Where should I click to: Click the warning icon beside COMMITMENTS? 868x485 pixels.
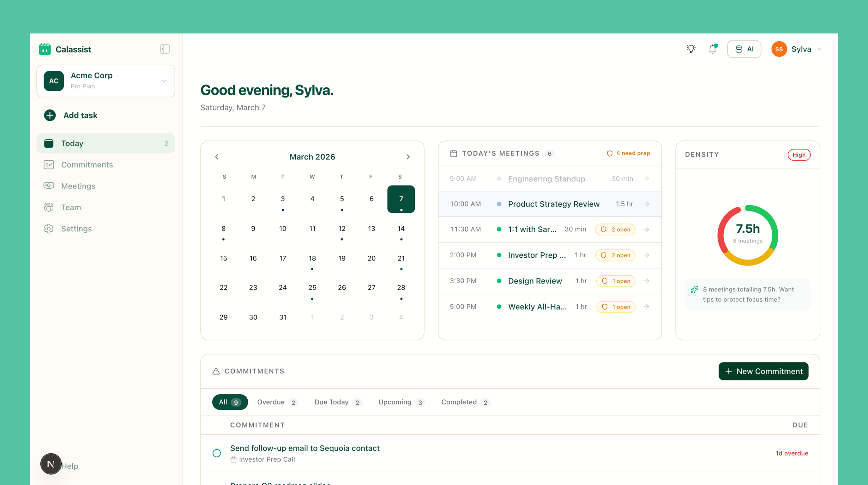point(216,371)
